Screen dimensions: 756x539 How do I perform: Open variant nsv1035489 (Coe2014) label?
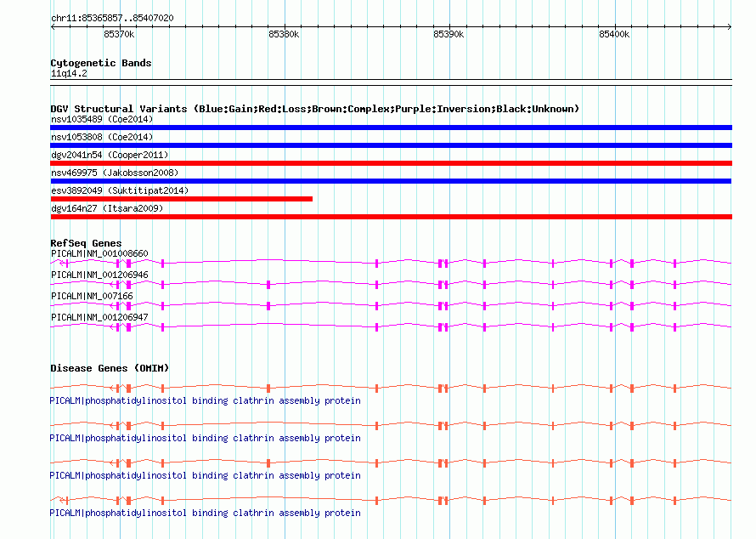[102, 119]
